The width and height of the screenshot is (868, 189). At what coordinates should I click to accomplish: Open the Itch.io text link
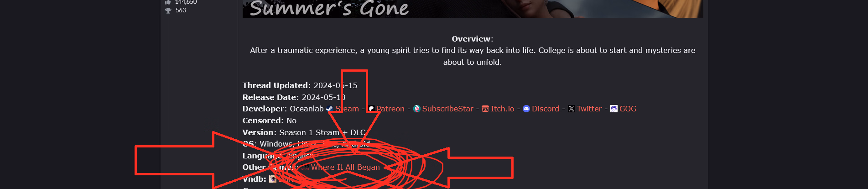tap(503, 109)
